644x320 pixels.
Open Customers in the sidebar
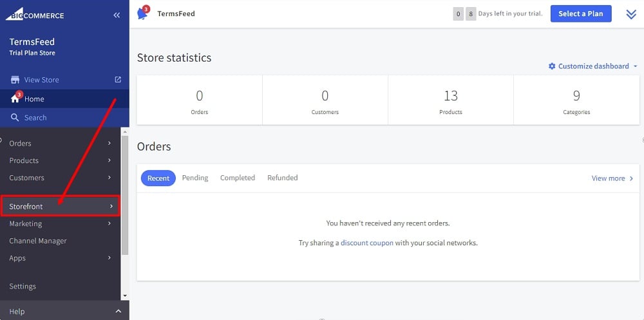click(x=26, y=178)
